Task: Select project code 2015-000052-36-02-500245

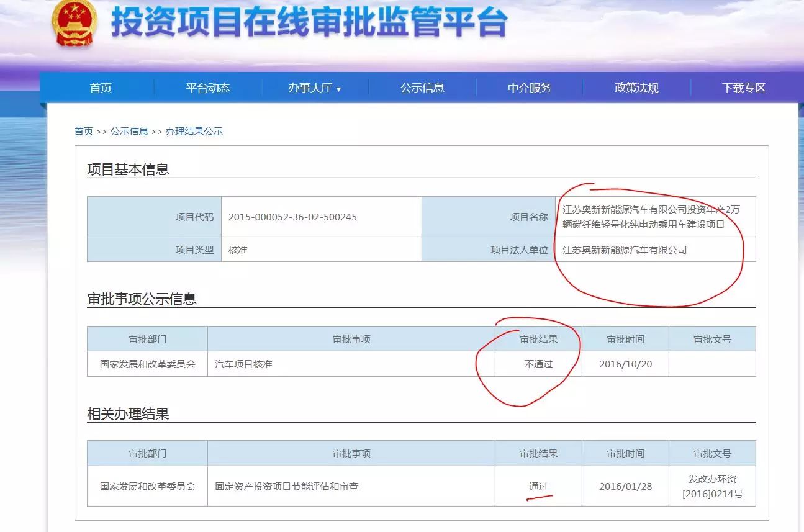Action: pos(292,217)
